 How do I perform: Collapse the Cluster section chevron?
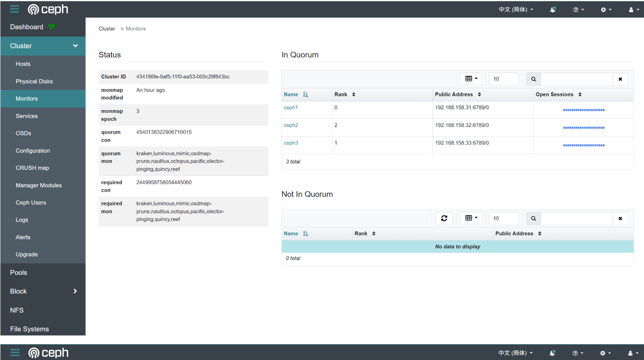pyautogui.click(x=75, y=46)
